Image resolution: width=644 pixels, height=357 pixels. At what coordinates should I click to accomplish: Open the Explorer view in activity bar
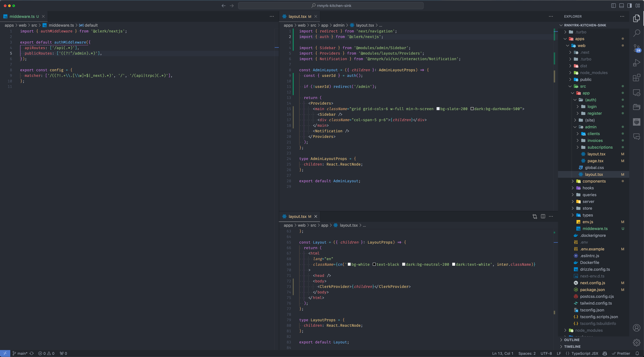pos(637,18)
